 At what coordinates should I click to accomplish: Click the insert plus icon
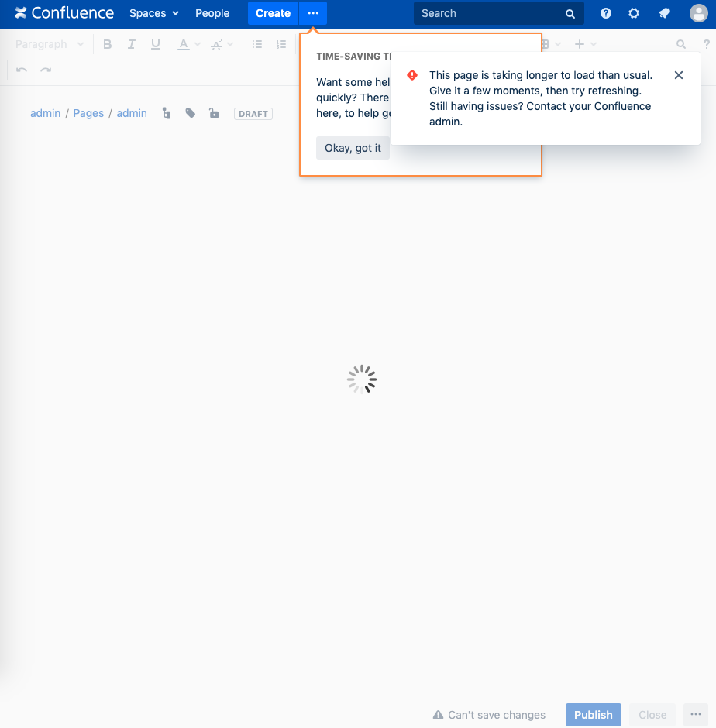click(x=580, y=44)
